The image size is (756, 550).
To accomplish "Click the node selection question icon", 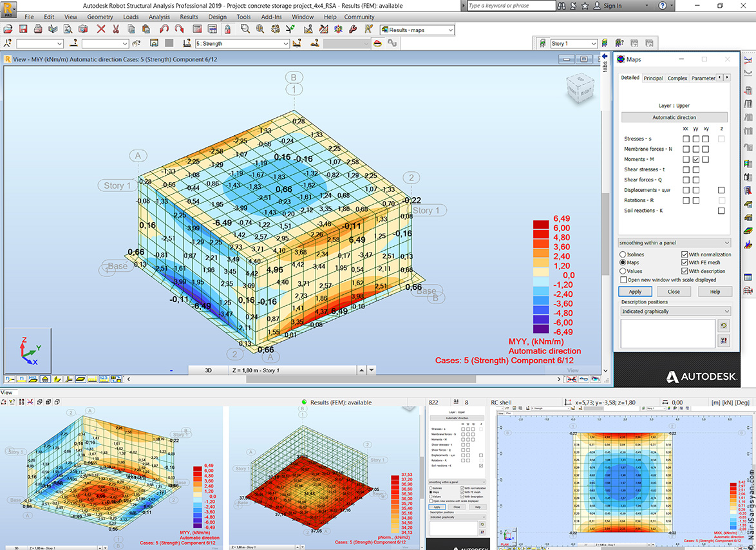I will tap(8, 43).
